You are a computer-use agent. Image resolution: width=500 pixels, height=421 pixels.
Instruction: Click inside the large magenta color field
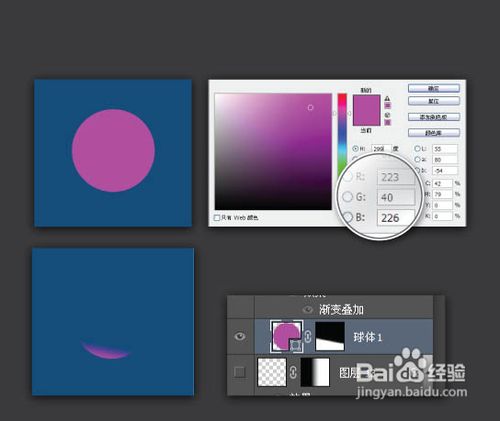coord(273,152)
